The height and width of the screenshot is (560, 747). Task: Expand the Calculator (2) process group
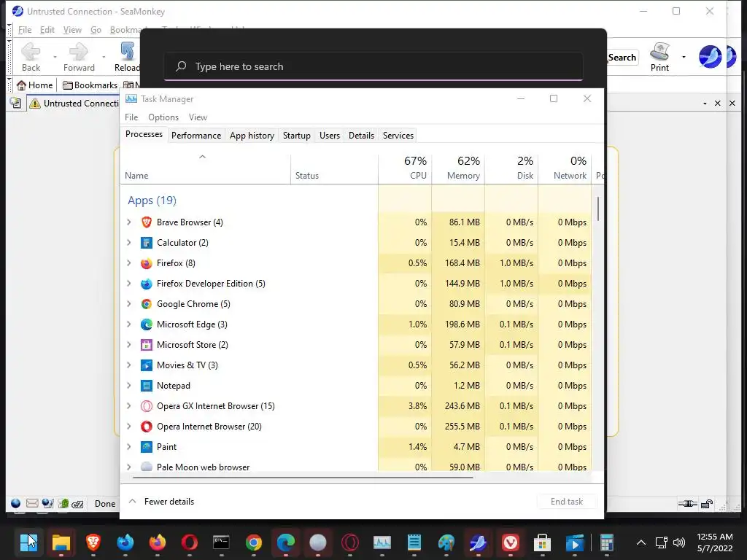128,243
